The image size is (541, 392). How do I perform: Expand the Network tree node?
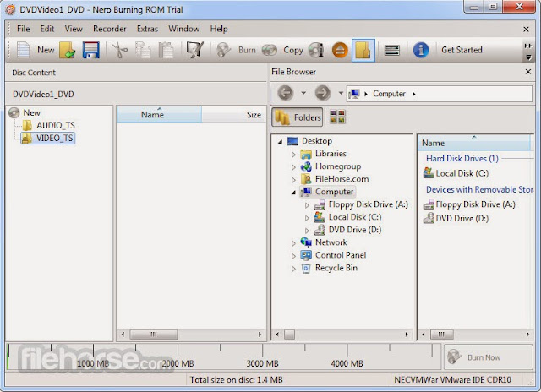[293, 243]
